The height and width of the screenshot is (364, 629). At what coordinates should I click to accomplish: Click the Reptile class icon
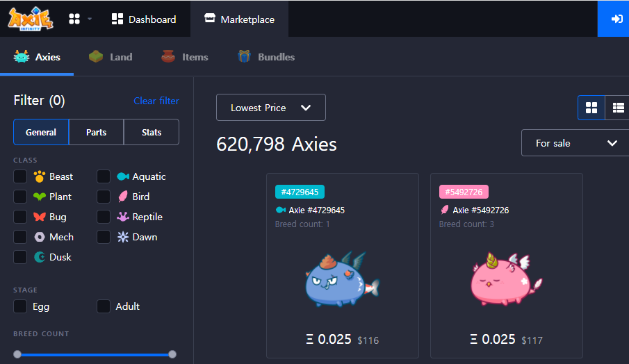click(123, 217)
